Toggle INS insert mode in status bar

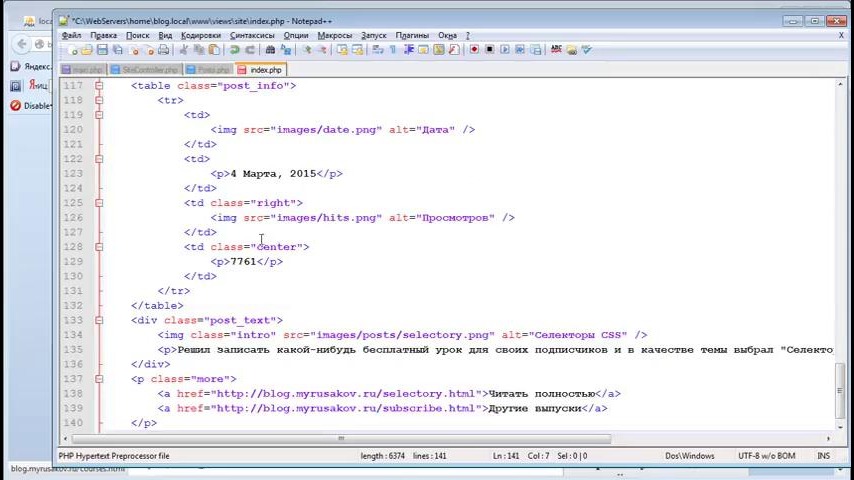[x=823, y=456]
